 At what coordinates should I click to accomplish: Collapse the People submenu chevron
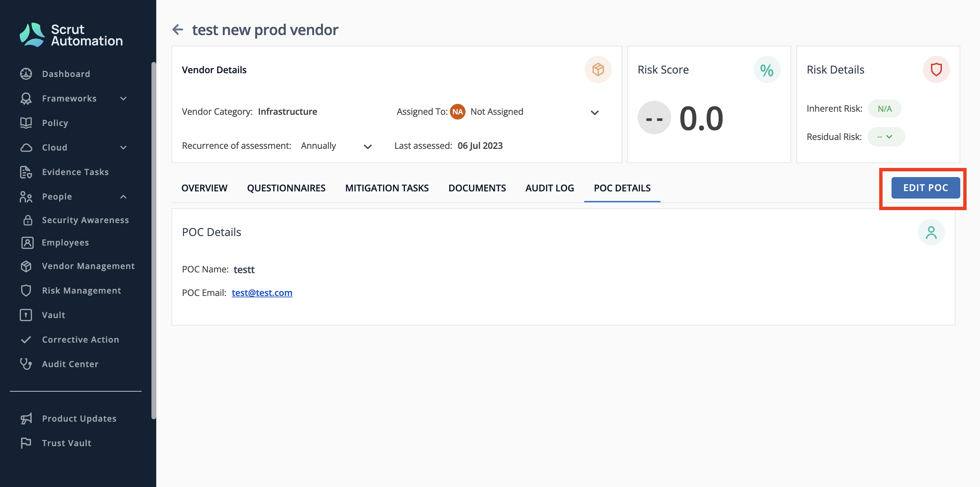coord(123,197)
